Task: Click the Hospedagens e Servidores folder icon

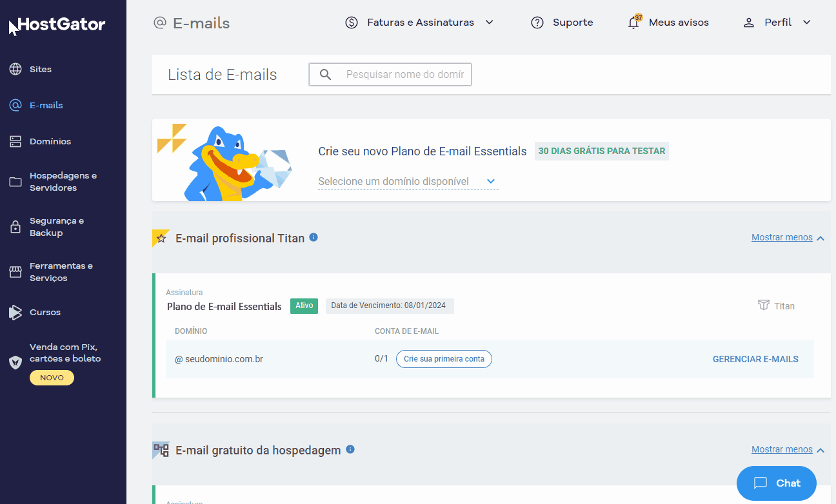Action: coord(15,182)
